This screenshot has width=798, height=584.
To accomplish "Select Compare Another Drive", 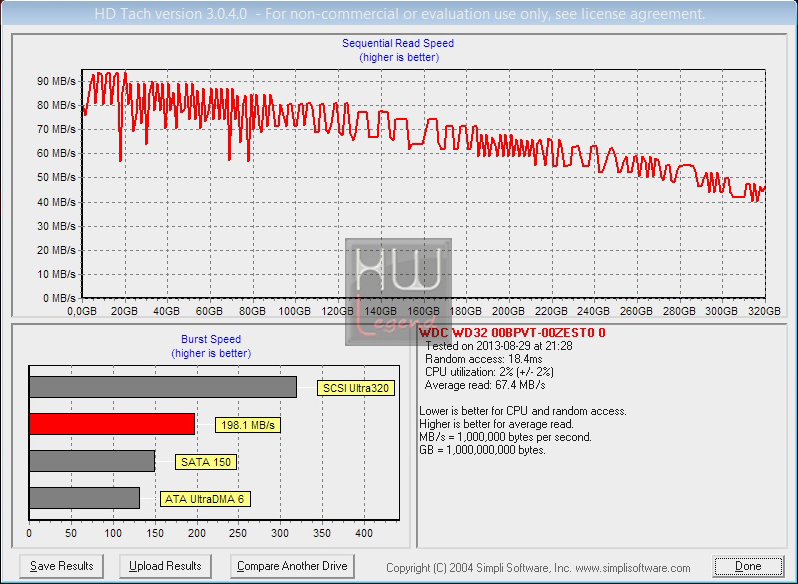I will pos(292,566).
